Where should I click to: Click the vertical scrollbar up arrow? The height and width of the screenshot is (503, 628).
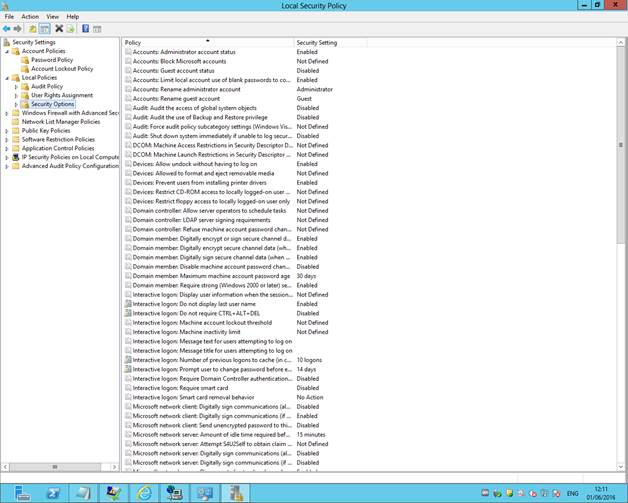[x=620, y=42]
